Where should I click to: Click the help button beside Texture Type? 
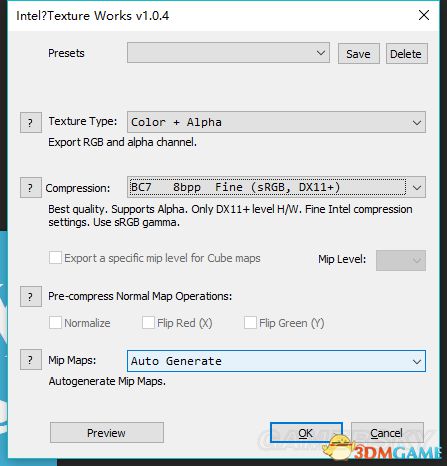click(31, 123)
